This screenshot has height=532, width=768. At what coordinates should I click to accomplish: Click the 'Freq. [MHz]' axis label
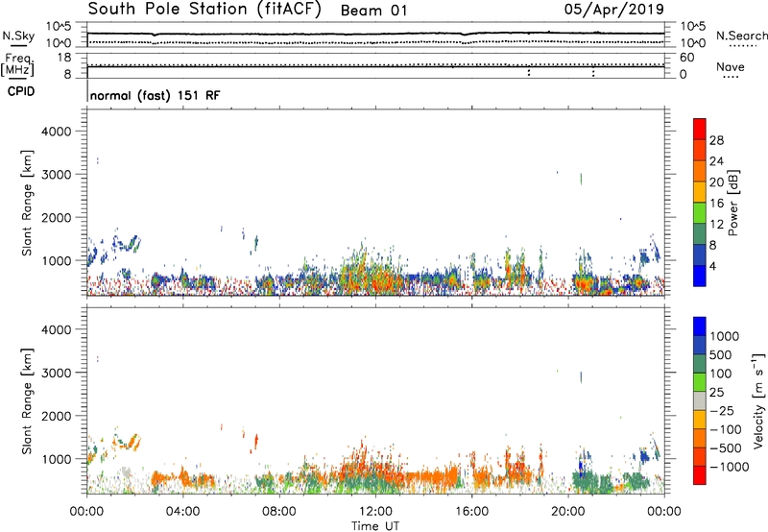[17, 64]
